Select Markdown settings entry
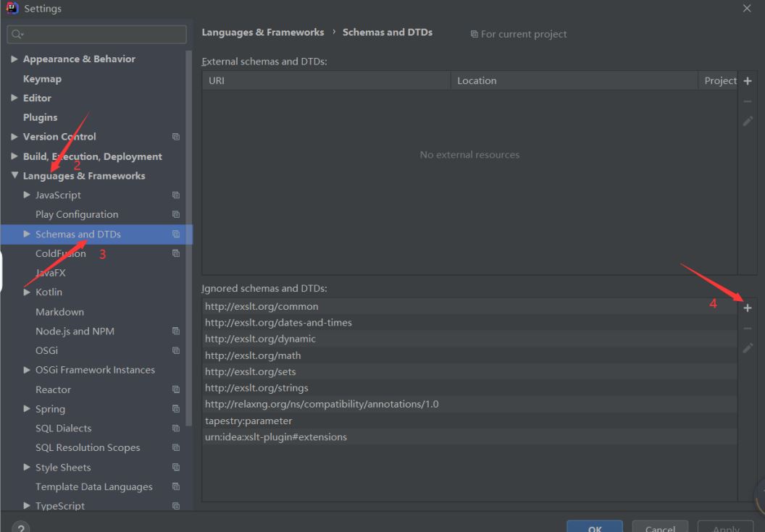The height and width of the screenshot is (532, 765). click(x=59, y=311)
